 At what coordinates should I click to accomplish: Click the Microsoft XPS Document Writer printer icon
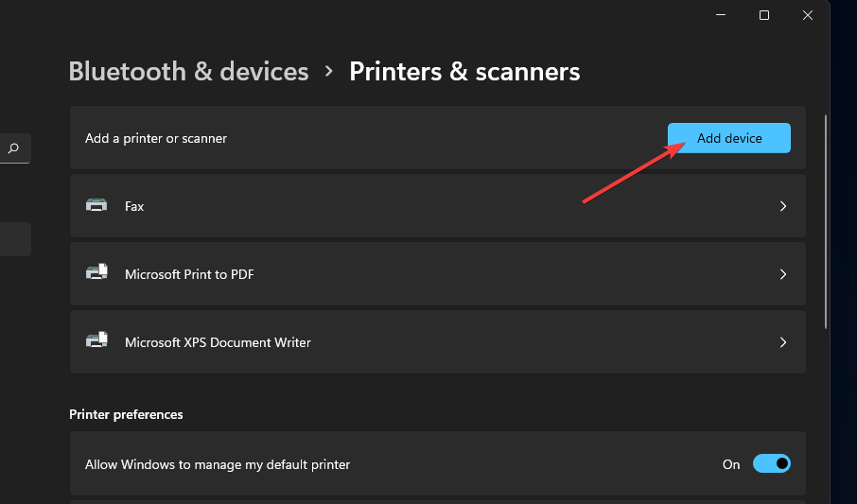point(96,342)
